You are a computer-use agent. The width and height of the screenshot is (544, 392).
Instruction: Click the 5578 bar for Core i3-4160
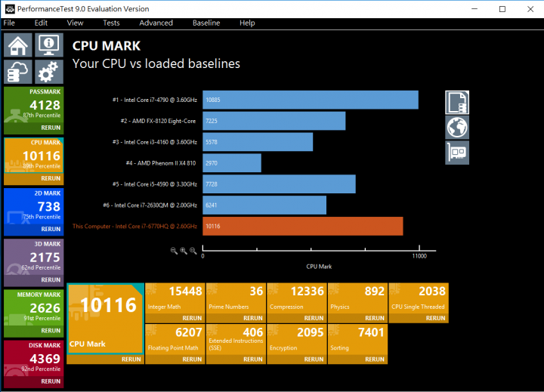[258, 142]
